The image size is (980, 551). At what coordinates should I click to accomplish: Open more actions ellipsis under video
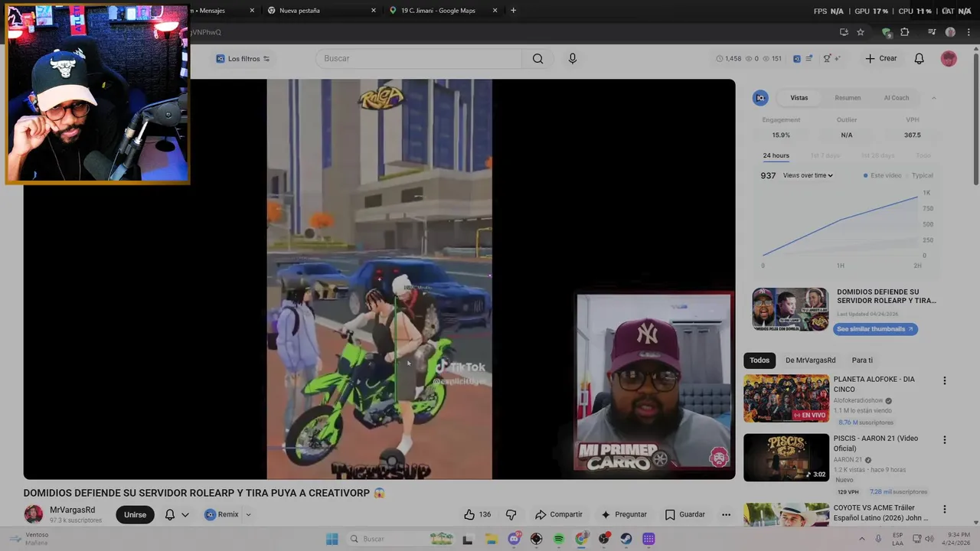[x=726, y=515]
